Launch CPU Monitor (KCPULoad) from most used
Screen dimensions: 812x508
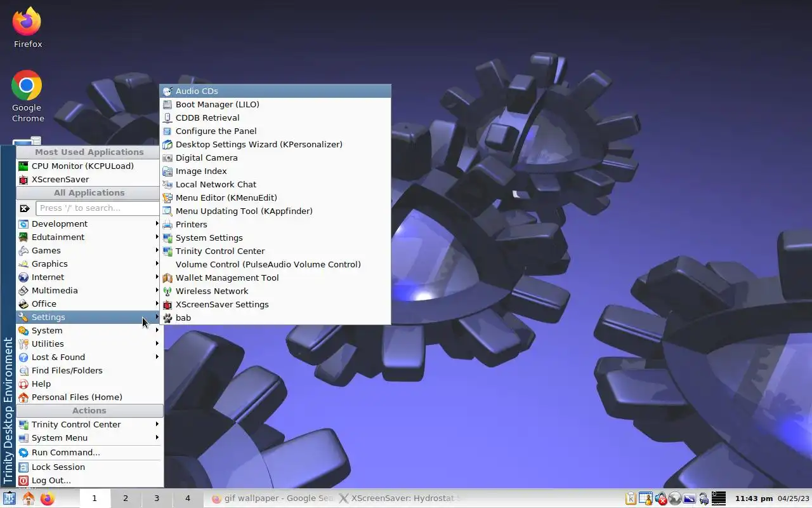[89, 166]
